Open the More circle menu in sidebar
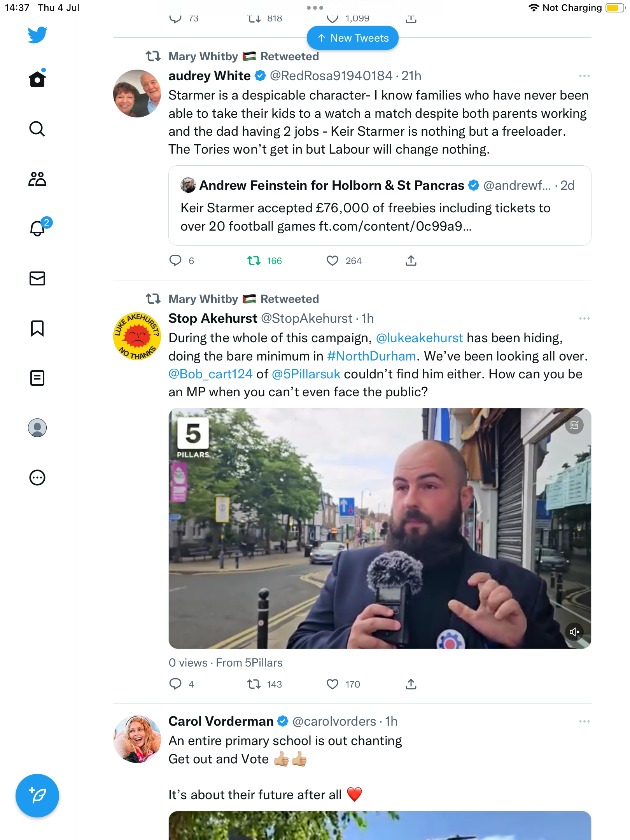 [x=37, y=478]
